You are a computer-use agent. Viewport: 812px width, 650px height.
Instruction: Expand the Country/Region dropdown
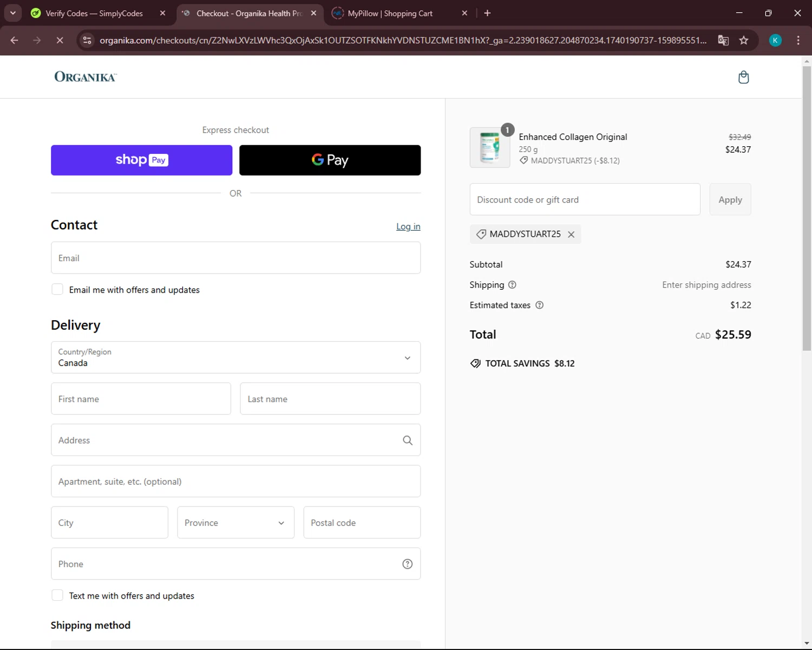tap(235, 357)
